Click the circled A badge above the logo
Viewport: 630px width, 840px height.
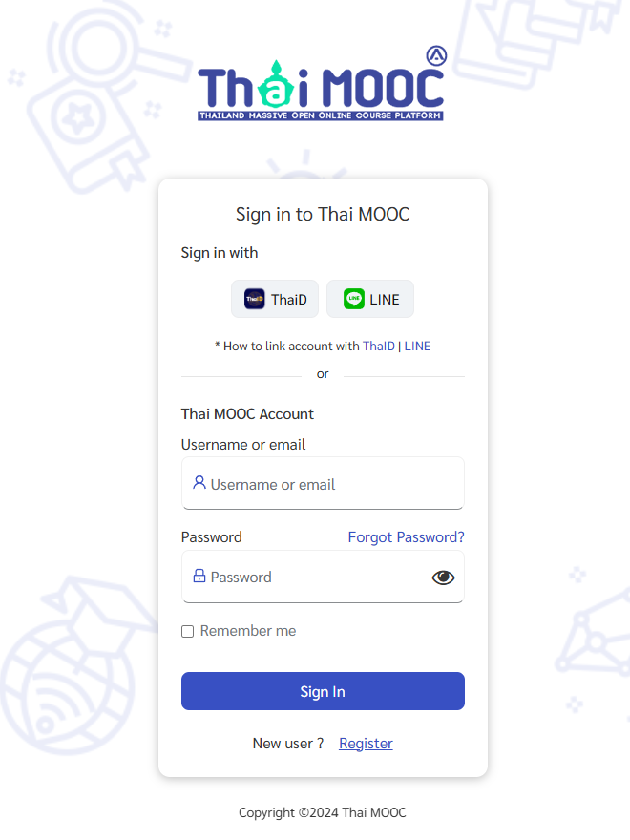point(437,55)
